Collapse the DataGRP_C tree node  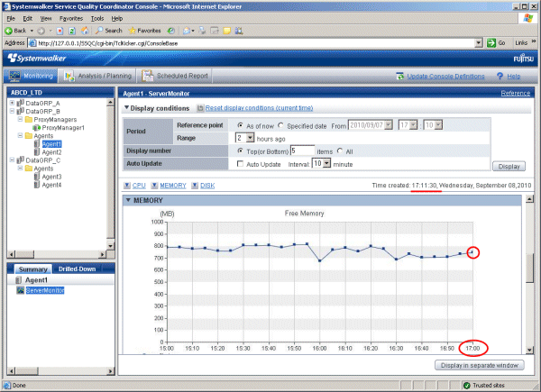pyautogui.click(x=12, y=160)
